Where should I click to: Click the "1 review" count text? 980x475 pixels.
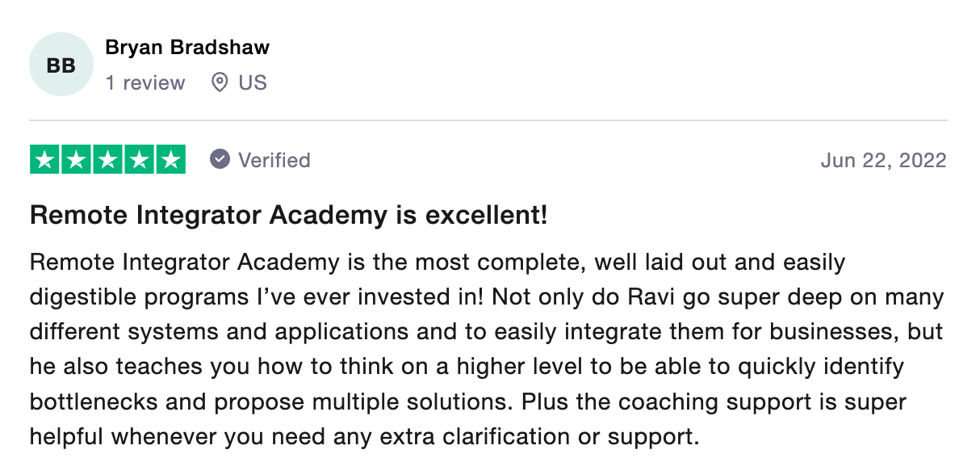(x=145, y=82)
